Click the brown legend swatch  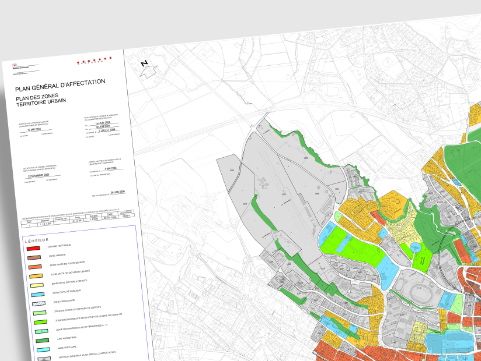click(34, 257)
